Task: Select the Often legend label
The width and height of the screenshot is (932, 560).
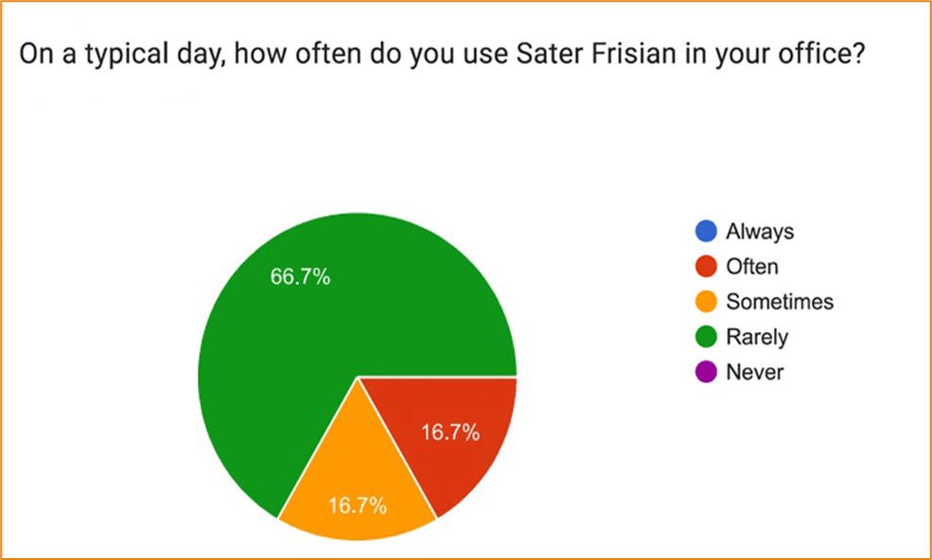Action: (x=752, y=267)
